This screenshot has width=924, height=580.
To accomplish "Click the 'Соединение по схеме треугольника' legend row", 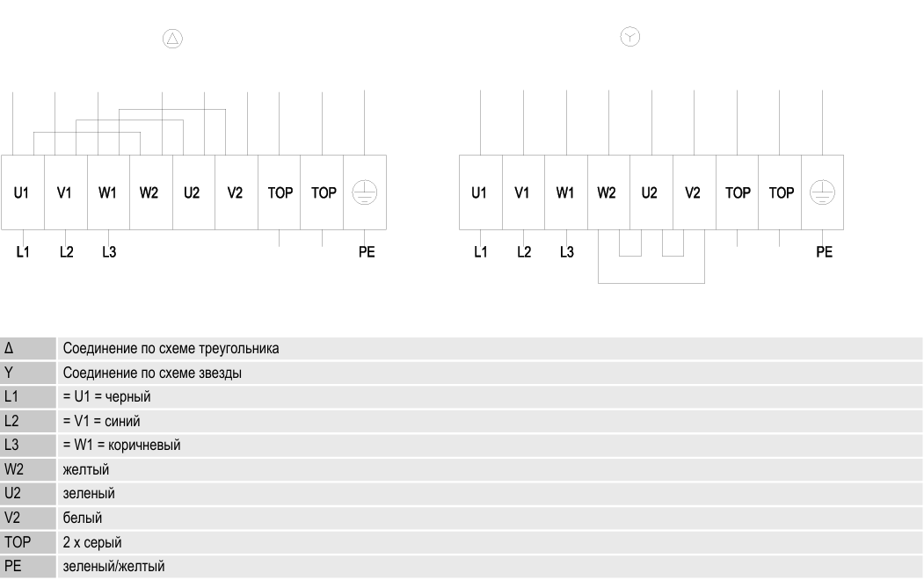I will pyautogui.click(x=171, y=349).
